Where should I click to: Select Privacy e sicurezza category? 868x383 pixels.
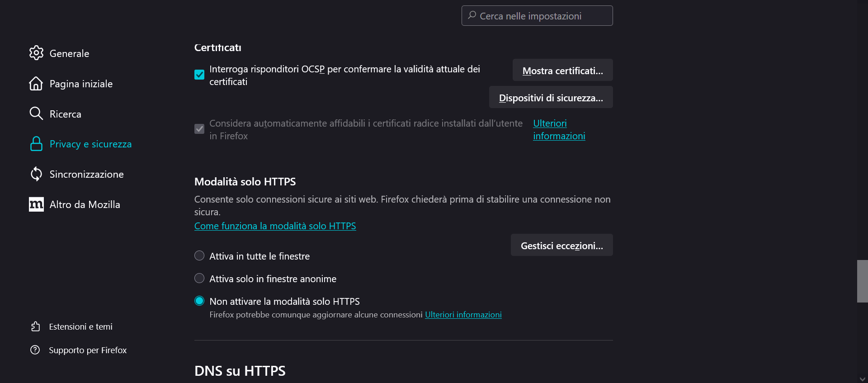coord(90,144)
